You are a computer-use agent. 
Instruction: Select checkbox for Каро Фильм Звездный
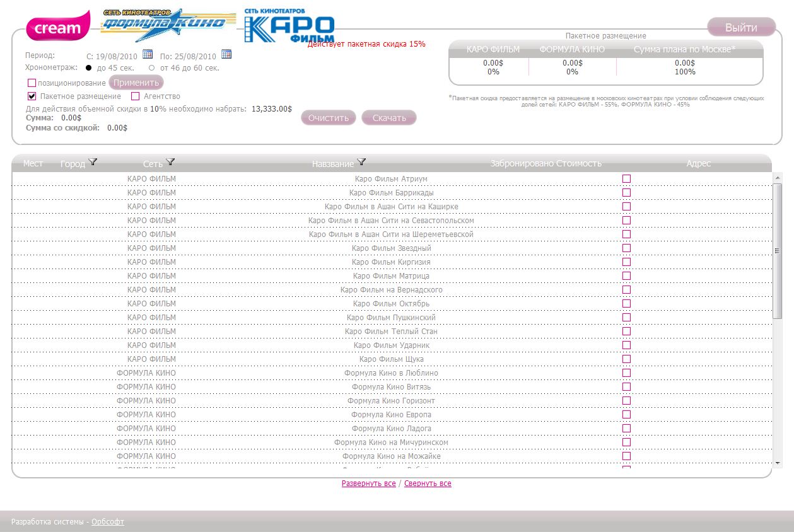[x=626, y=248]
